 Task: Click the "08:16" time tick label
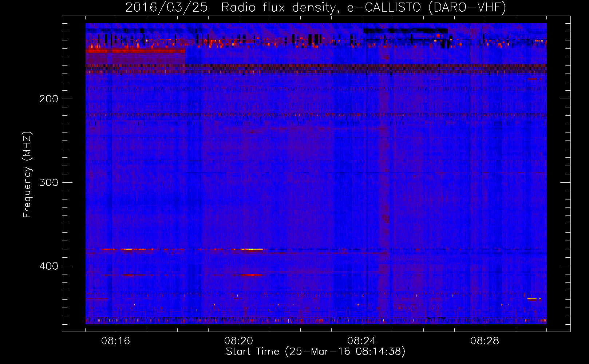116,341
